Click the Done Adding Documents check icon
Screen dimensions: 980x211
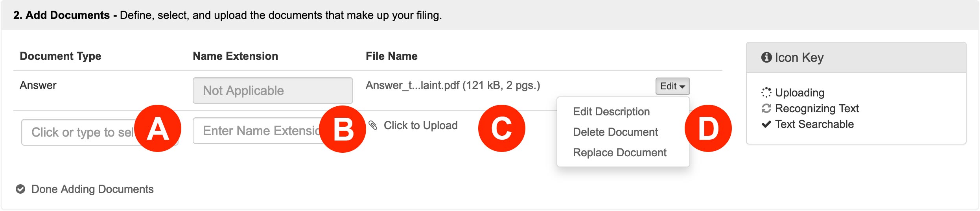click(20, 189)
